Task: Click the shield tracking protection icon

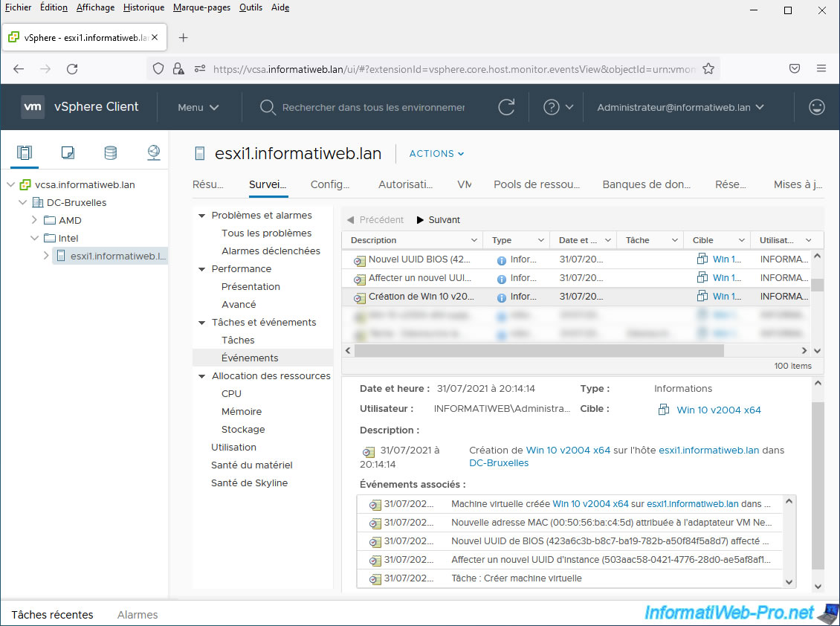Action: click(x=158, y=68)
